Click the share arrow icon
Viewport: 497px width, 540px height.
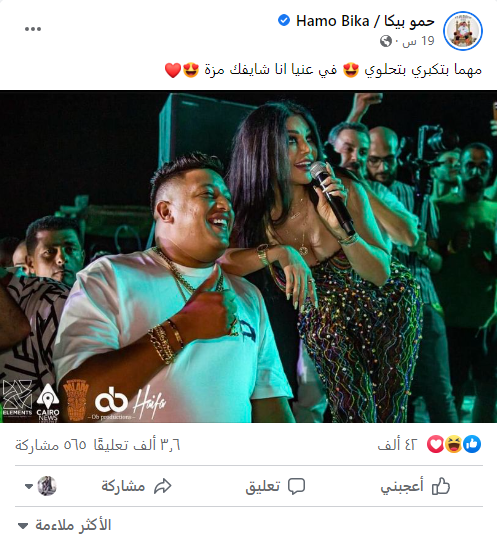[163, 486]
